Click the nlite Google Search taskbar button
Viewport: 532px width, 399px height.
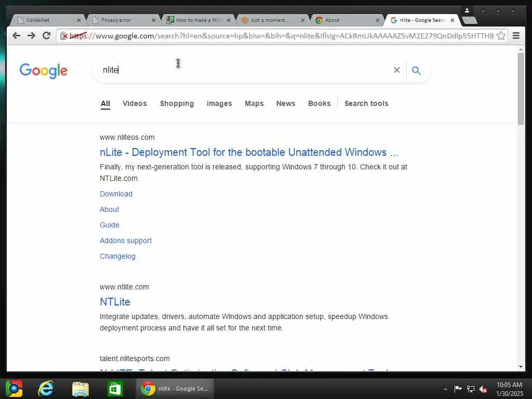point(175,389)
